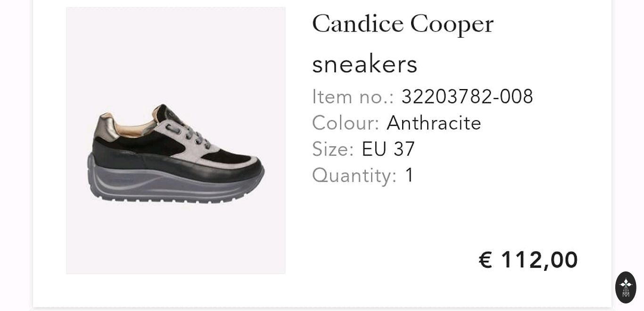Click the Candice Cooper brand title
Image resolution: width=644 pixels, height=311 pixels.
[x=403, y=24]
